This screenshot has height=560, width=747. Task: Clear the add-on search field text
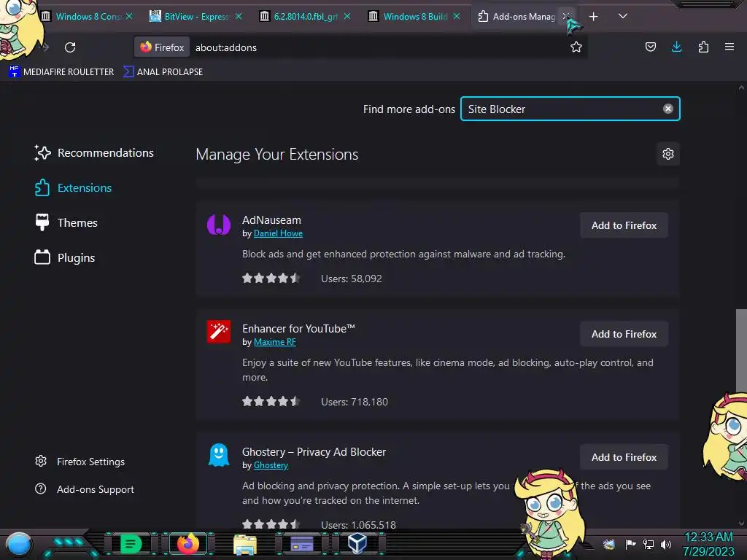pyautogui.click(x=668, y=109)
